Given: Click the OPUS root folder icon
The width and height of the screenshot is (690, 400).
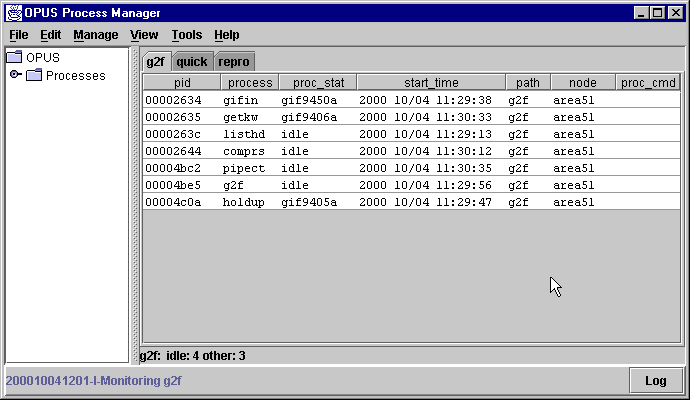Looking at the screenshot, I should point(15,58).
